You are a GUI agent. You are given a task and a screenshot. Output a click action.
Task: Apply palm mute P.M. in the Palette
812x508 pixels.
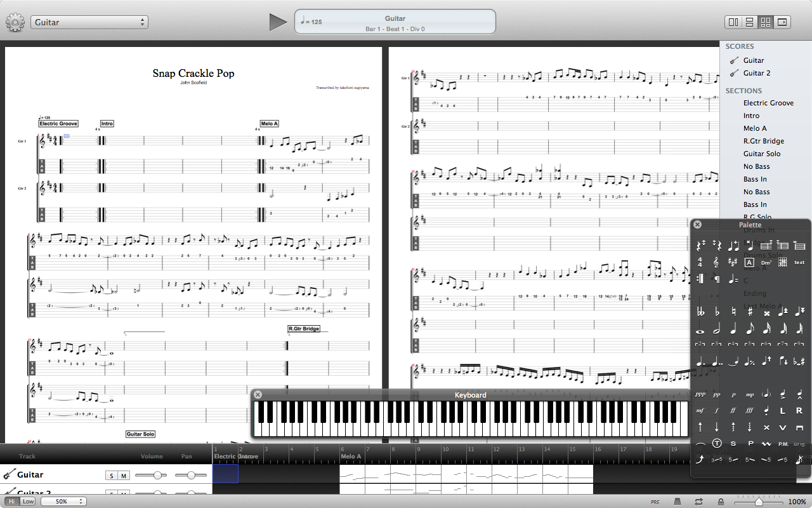[x=783, y=444]
